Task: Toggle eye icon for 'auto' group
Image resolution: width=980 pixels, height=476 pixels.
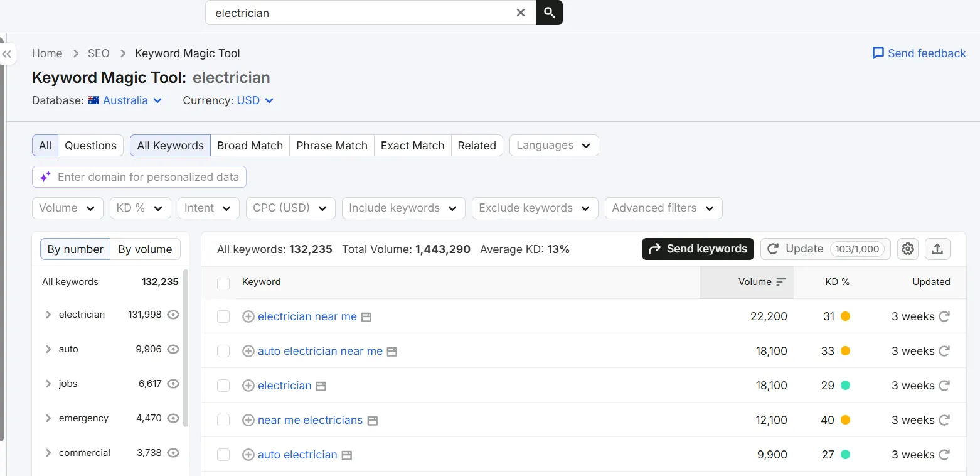Action: (x=174, y=349)
